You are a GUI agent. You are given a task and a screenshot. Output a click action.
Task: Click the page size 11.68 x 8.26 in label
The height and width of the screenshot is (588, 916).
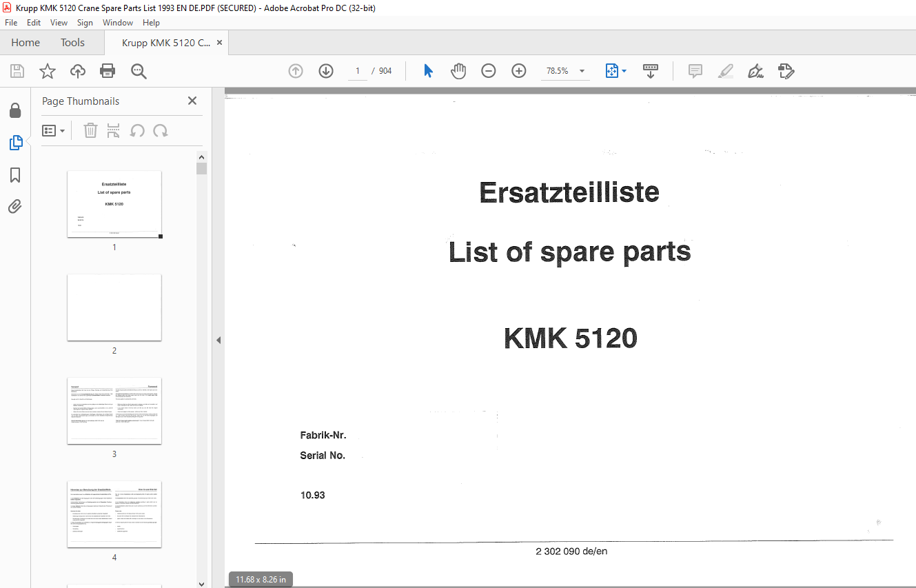(x=261, y=580)
